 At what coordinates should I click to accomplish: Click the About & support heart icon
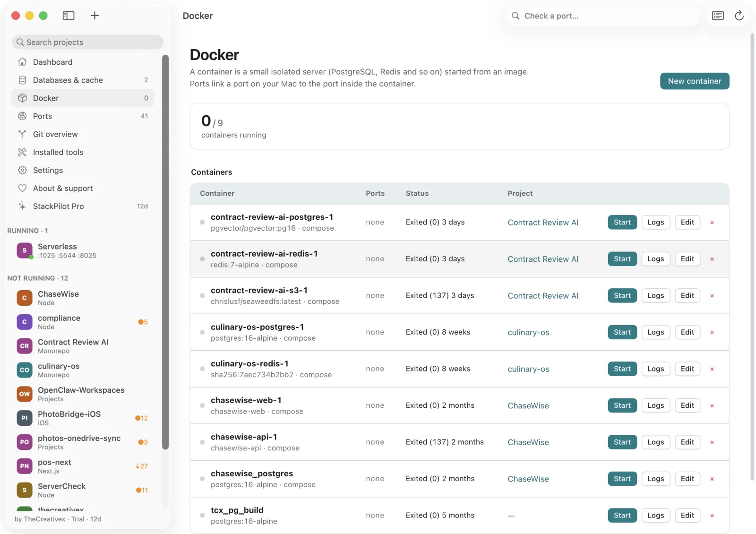point(22,188)
